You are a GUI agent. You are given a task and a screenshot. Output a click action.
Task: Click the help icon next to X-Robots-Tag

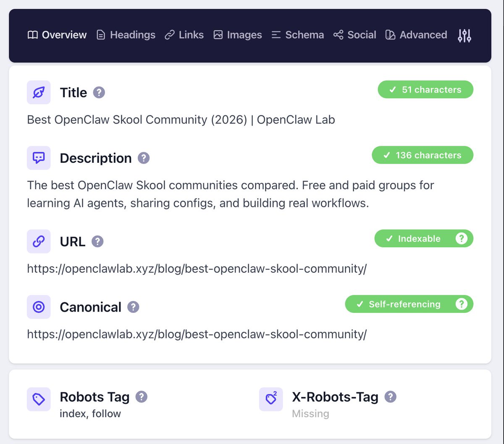point(391,397)
